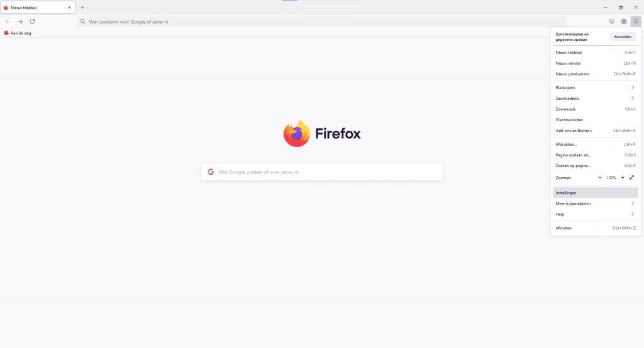Expand the Meer hulpmiddelen submenu
The image size is (644, 348).
point(595,204)
